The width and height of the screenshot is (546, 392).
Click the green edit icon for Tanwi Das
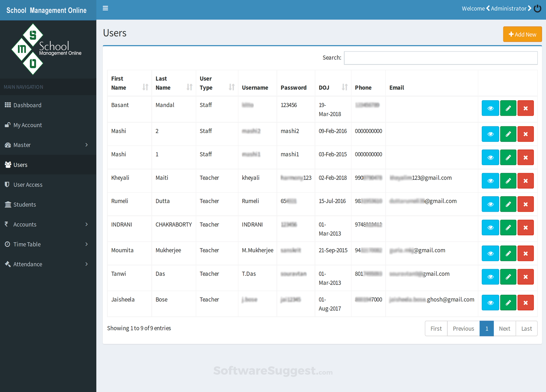[x=508, y=277]
